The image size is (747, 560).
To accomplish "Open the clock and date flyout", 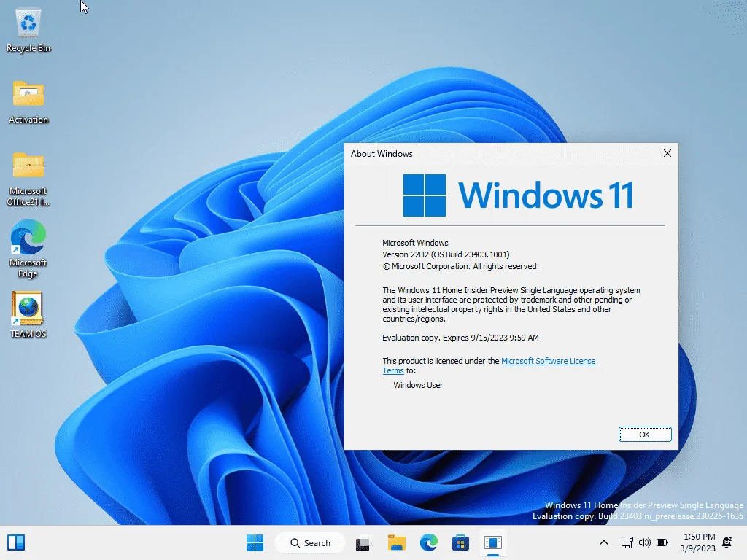I will [698, 542].
